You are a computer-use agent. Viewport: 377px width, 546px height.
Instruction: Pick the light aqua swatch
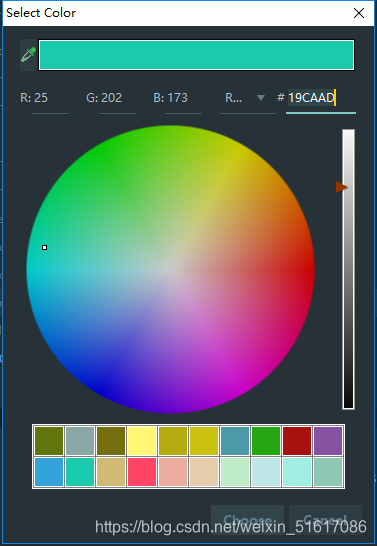pyautogui.click(x=297, y=471)
